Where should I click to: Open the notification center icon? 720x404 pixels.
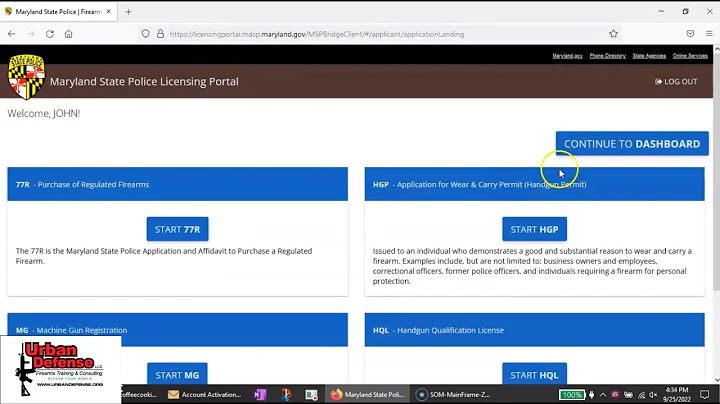(704, 395)
